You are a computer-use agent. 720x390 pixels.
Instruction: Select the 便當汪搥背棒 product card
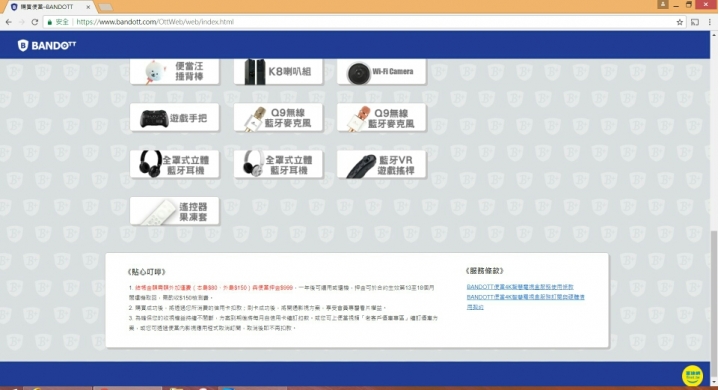click(174, 72)
